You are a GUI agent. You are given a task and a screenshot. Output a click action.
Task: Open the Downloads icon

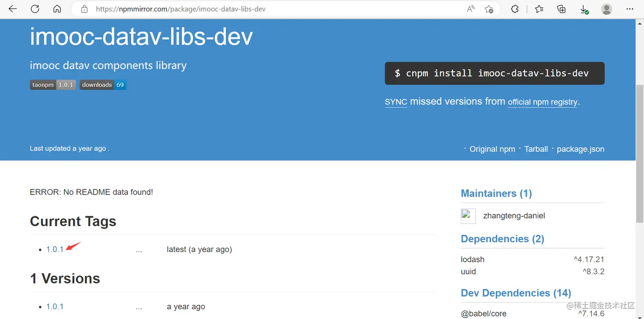point(584,9)
